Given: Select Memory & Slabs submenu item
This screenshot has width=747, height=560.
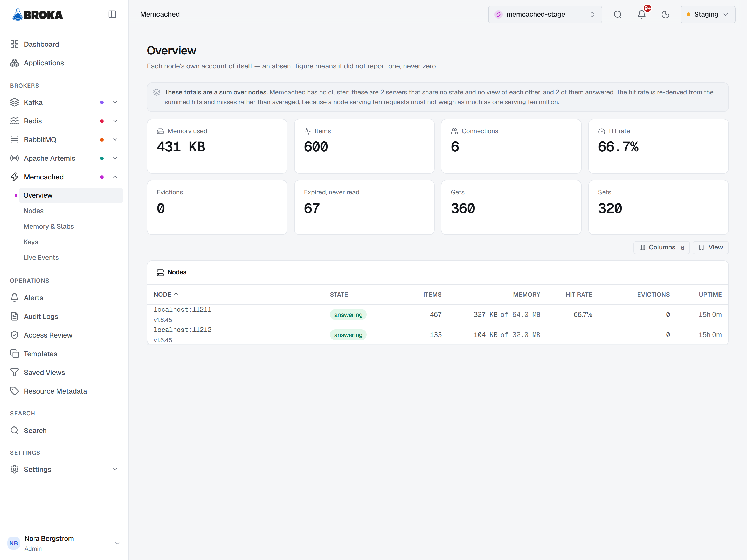Looking at the screenshot, I should pyautogui.click(x=71, y=226).
